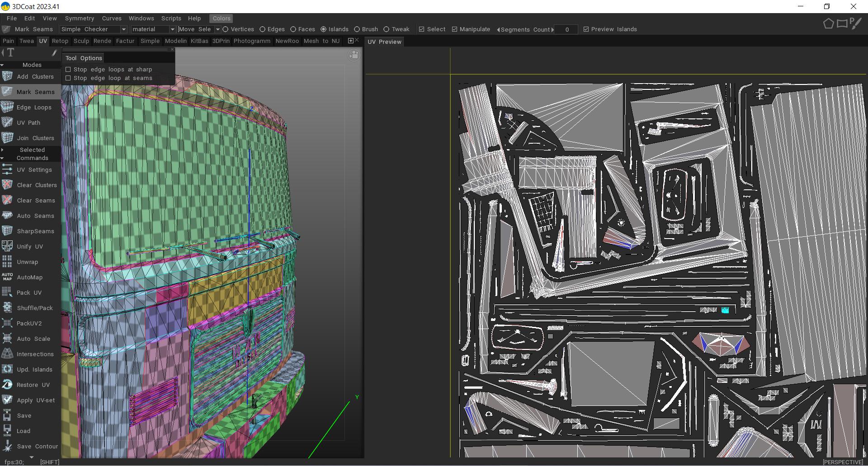Enable Stop edge loops at sharp
The width and height of the screenshot is (868, 466).
click(68, 70)
